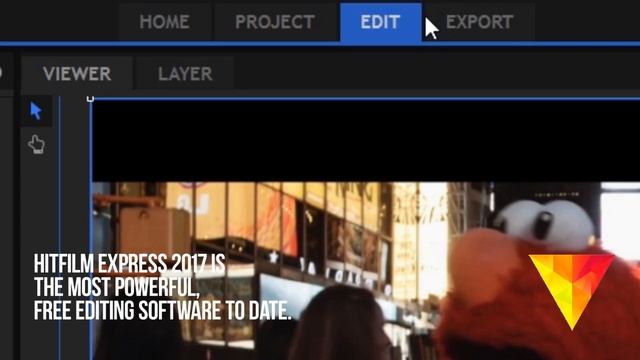Switch to the PROJECT tab
Screen dimensions: 640x360
coord(275,22)
